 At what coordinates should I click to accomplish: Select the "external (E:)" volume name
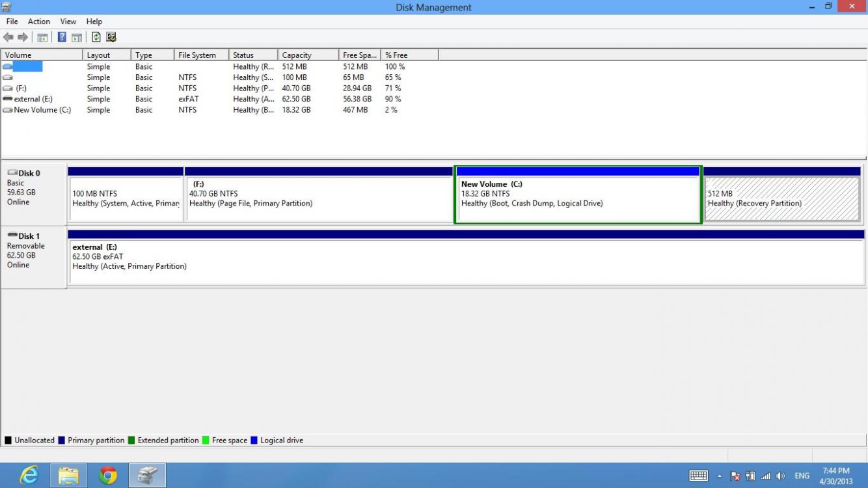pyautogui.click(x=33, y=99)
